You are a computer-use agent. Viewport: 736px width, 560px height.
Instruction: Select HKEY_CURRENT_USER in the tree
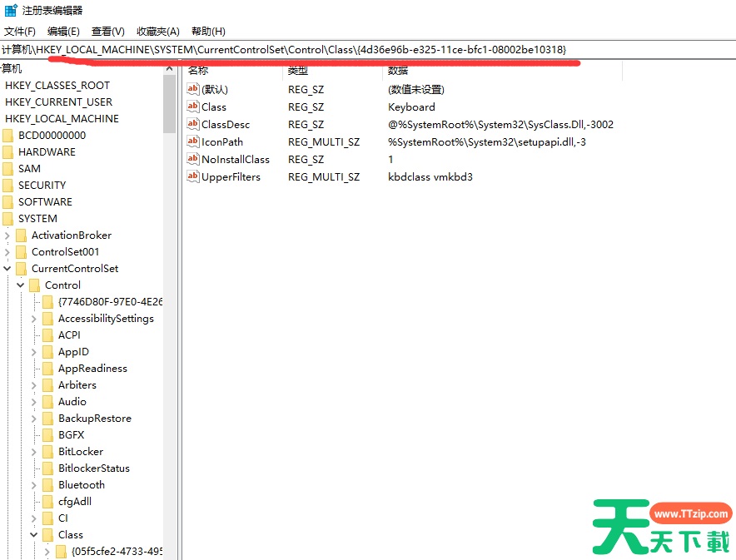pyautogui.click(x=58, y=102)
